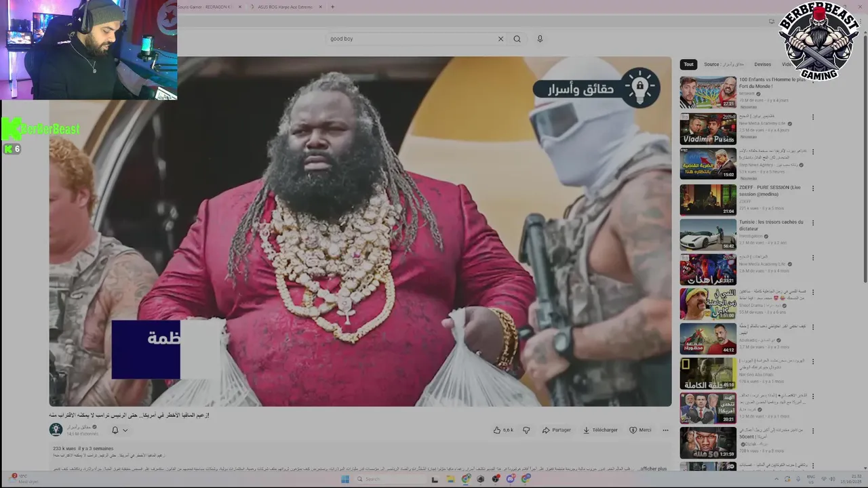Open the Vladimir Putin video thumbnail
Image resolution: width=868 pixels, height=488 pixels.
(708, 128)
